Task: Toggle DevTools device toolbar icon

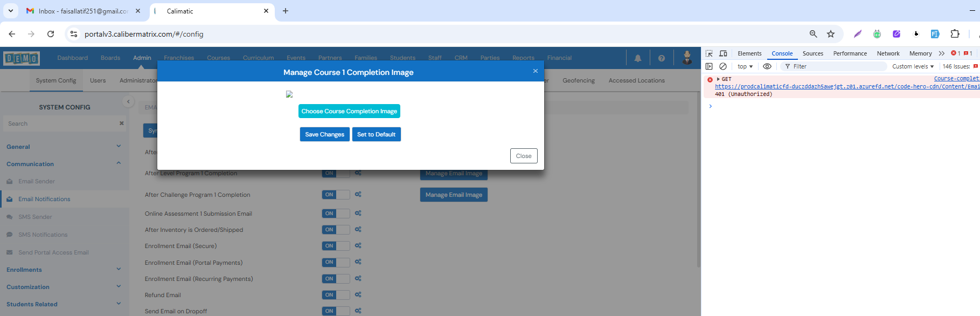Action: tap(723, 53)
